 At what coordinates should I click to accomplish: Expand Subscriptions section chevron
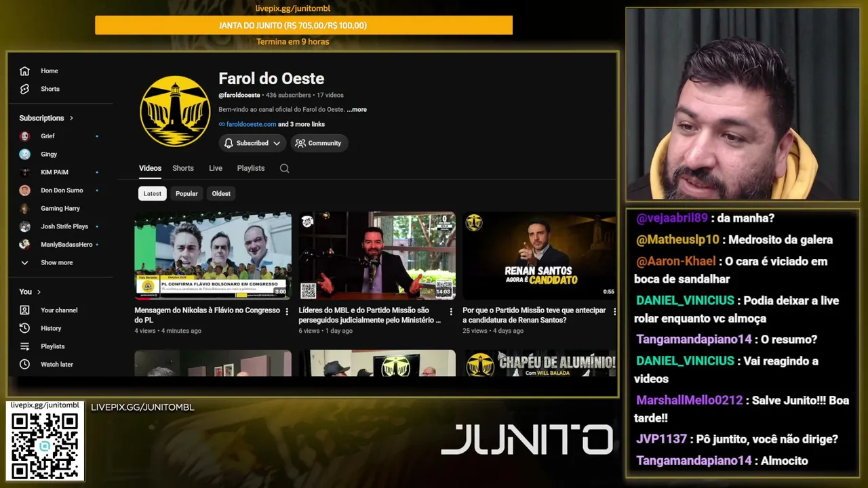tap(71, 118)
